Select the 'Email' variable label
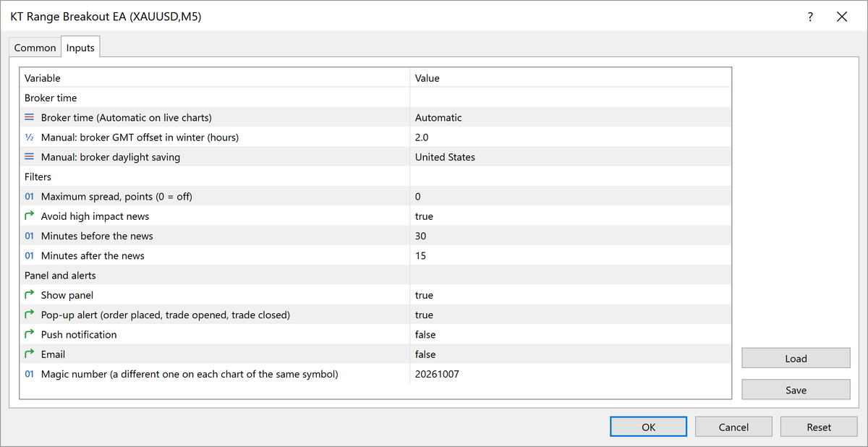 pos(53,354)
